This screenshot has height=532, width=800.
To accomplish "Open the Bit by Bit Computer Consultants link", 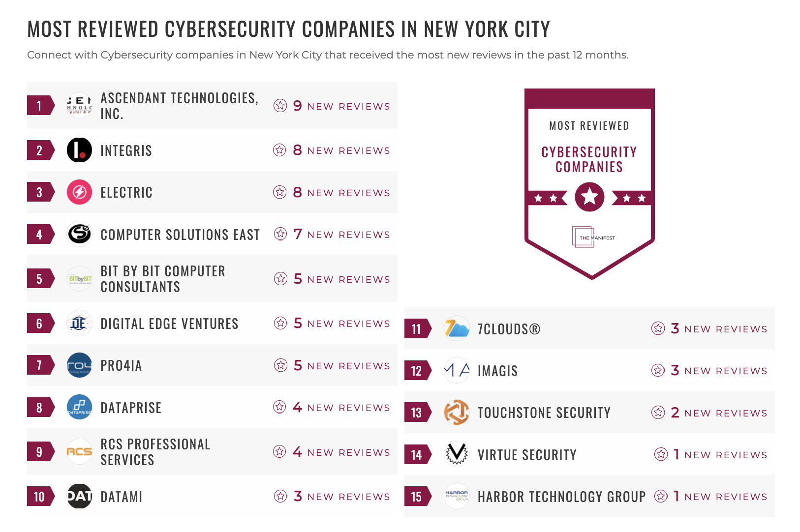I will [162, 279].
